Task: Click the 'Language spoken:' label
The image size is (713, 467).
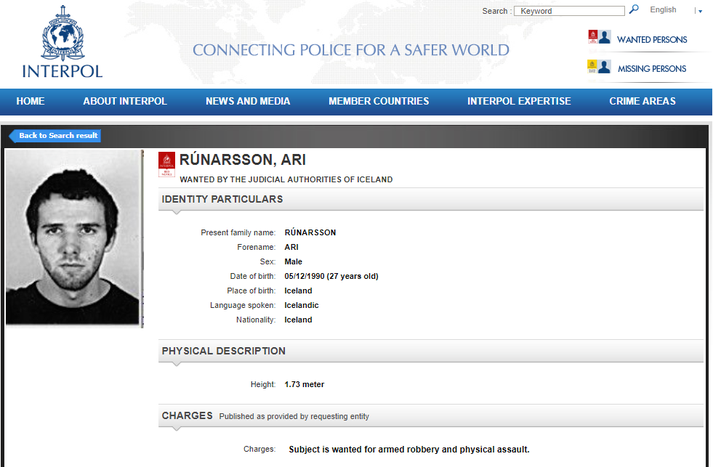Action: 242,305
